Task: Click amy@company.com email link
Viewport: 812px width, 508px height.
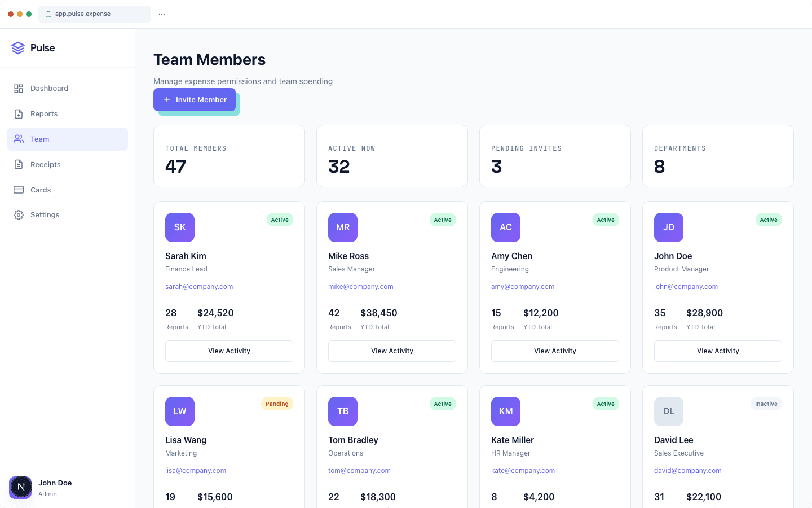Action: [523, 287]
